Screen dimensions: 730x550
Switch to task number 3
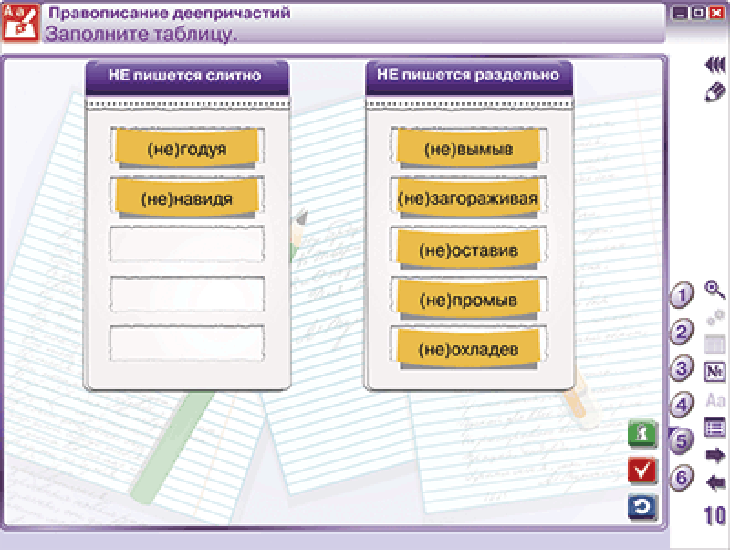click(682, 369)
